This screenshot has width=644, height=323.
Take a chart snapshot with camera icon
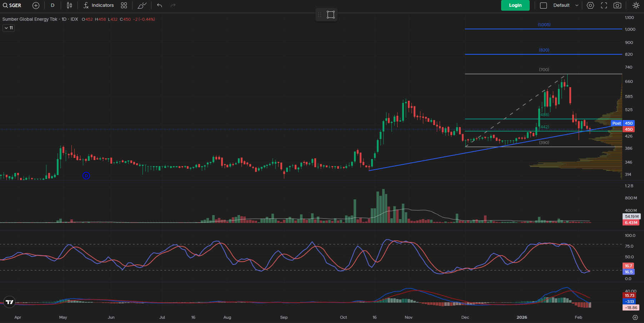coord(617,5)
